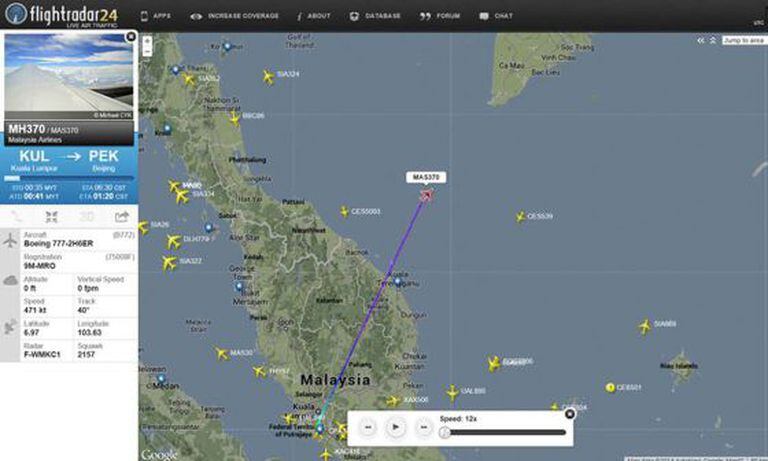Click the playback step-forward button
768x461 pixels.
424,427
